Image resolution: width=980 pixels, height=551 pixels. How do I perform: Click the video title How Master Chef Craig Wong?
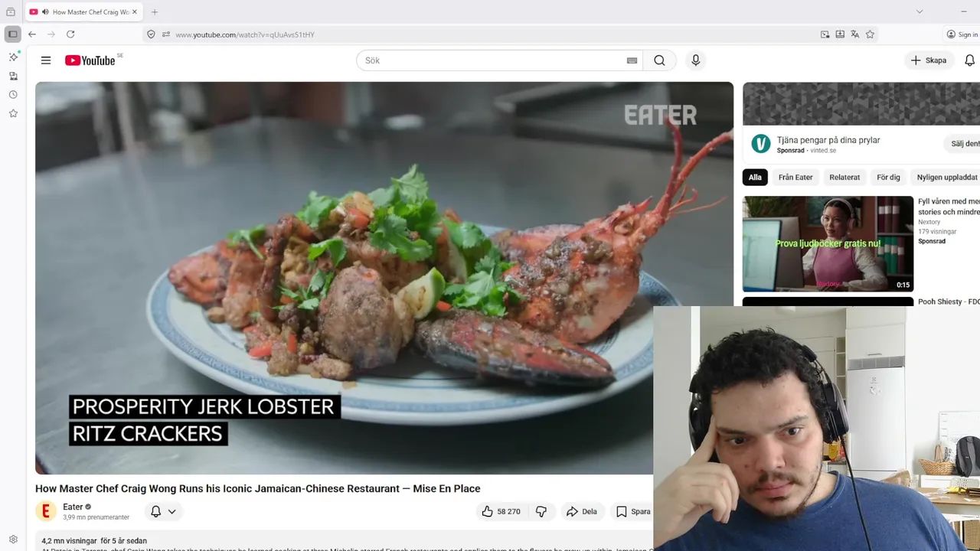click(258, 488)
